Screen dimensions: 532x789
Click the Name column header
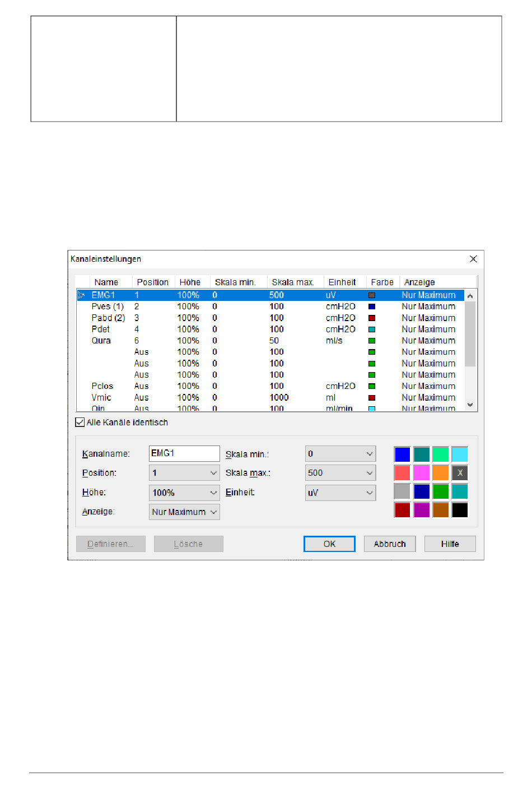tap(111, 282)
